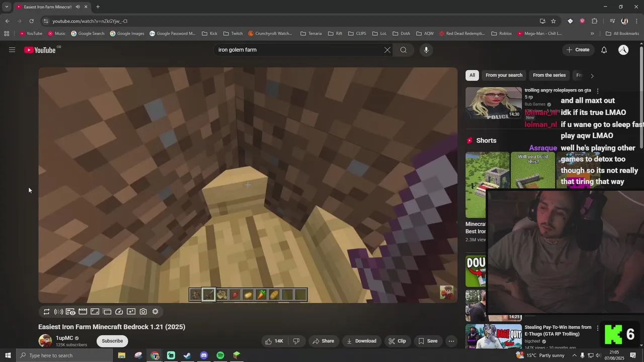Create a clip with Clip button
This screenshot has width=644, height=362.
coord(397,341)
